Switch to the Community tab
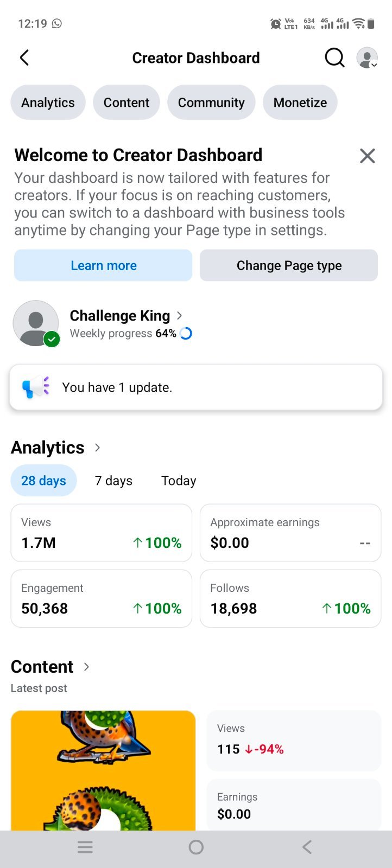Viewport: 392px width, 868px height. click(211, 103)
